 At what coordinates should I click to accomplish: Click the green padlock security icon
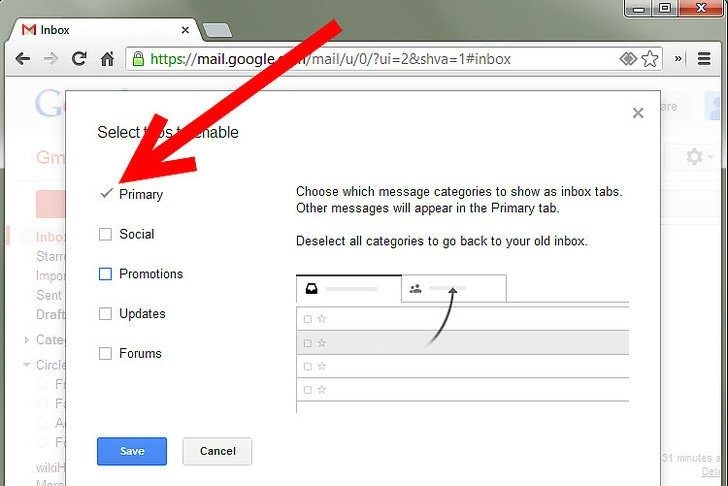pos(138,59)
